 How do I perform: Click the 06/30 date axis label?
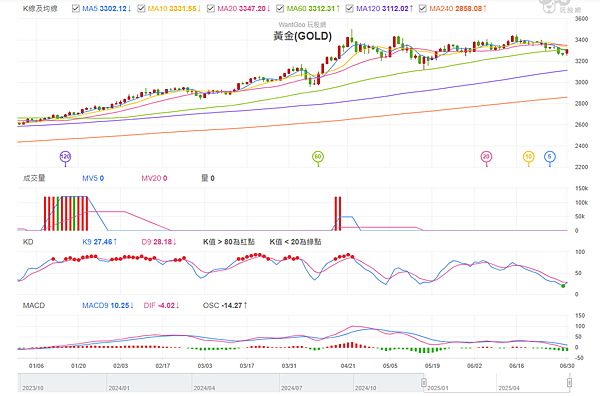coord(567,366)
